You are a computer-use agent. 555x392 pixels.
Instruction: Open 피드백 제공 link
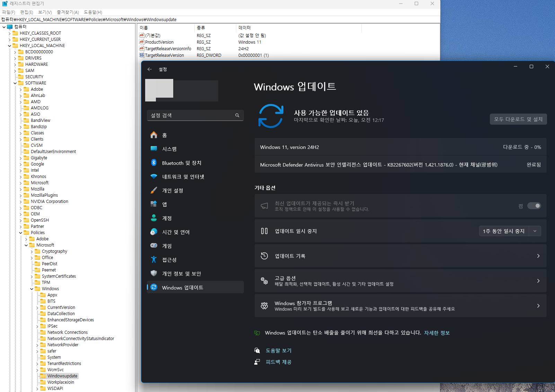tap(279, 362)
